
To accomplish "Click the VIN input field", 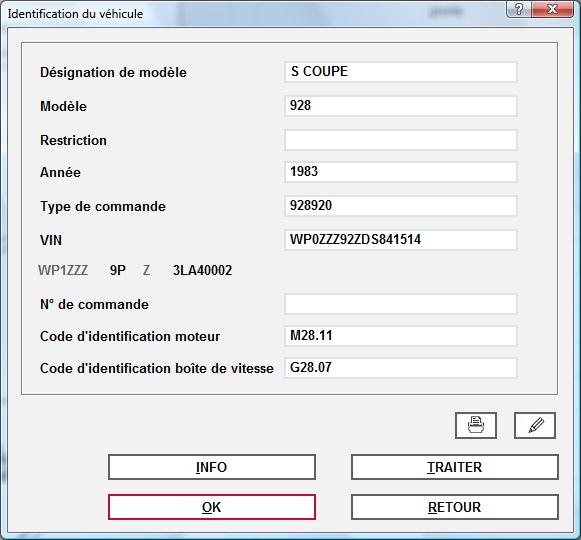I will click(x=401, y=240).
